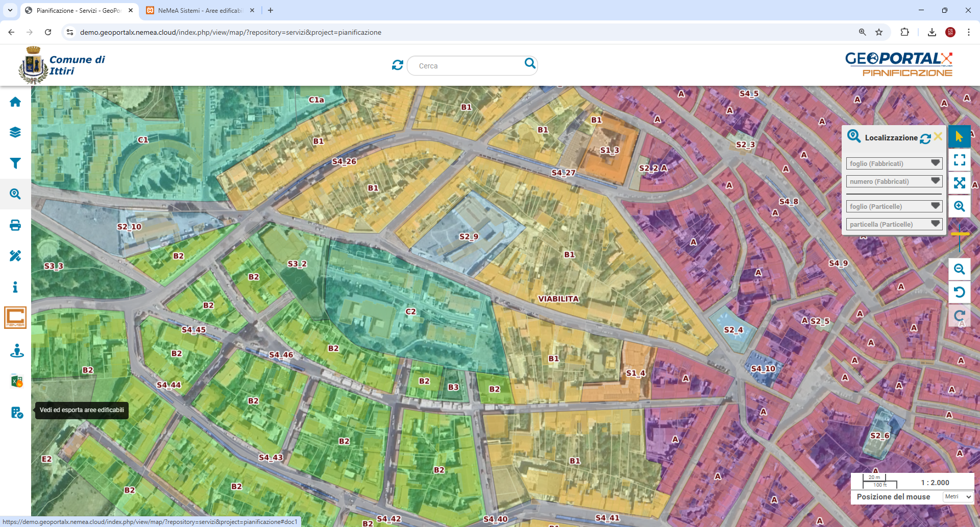Zoom in using the map magnifier plus
Screen dimensions: 980x527
[x=960, y=206]
